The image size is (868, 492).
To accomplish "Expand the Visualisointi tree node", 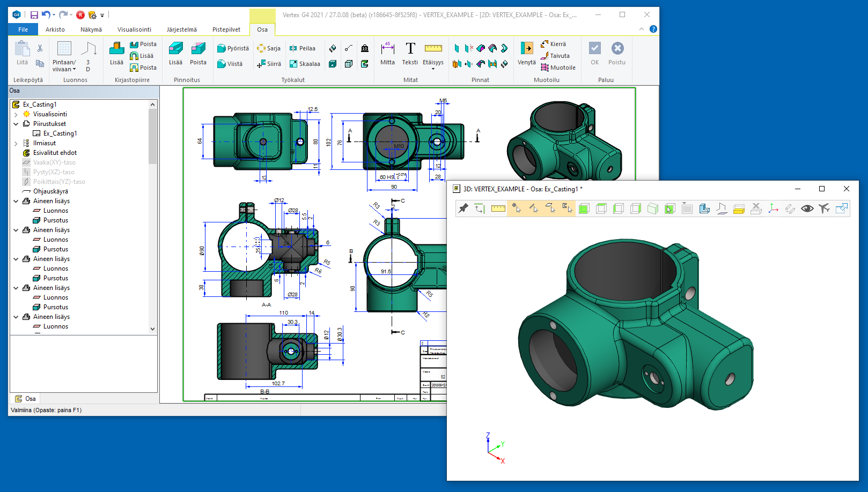I will coord(16,114).
